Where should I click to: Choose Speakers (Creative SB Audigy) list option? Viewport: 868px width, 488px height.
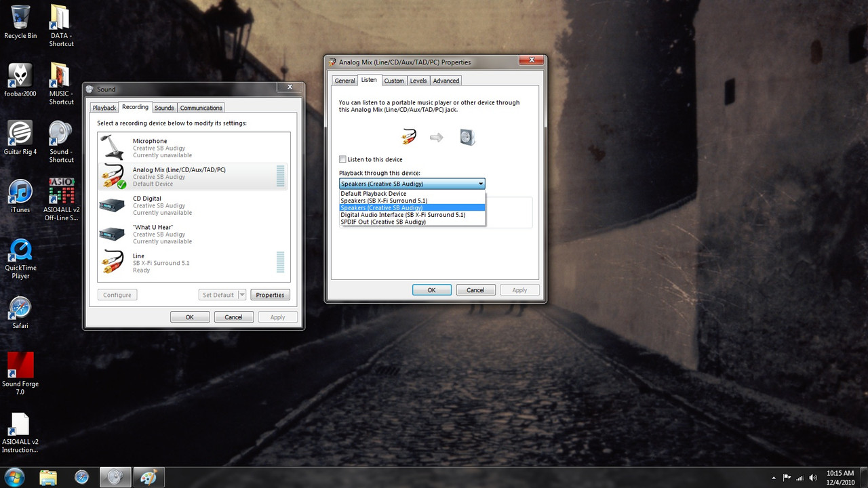click(x=412, y=207)
